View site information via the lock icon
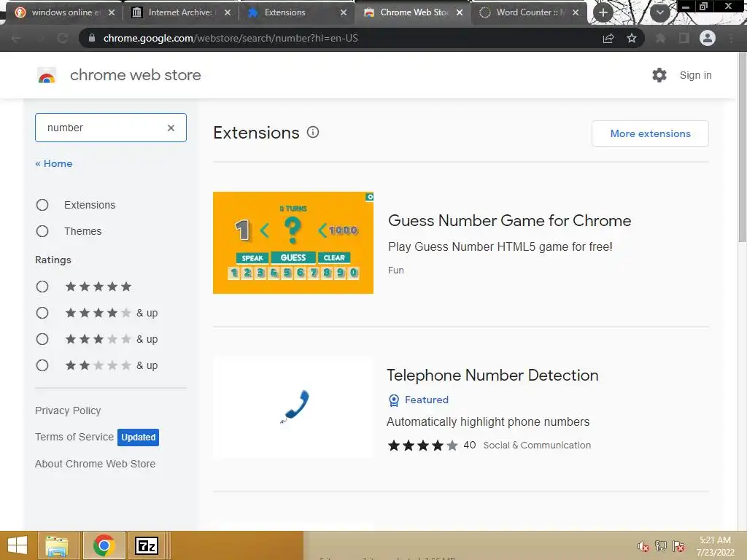Viewport: 747px width, 560px height. (92, 38)
